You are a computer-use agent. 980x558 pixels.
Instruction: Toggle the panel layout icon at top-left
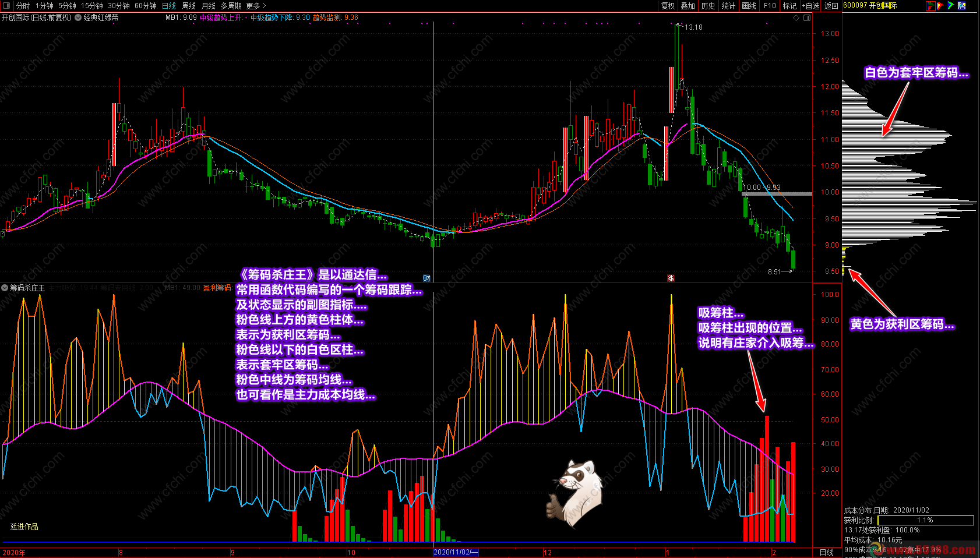6,5
